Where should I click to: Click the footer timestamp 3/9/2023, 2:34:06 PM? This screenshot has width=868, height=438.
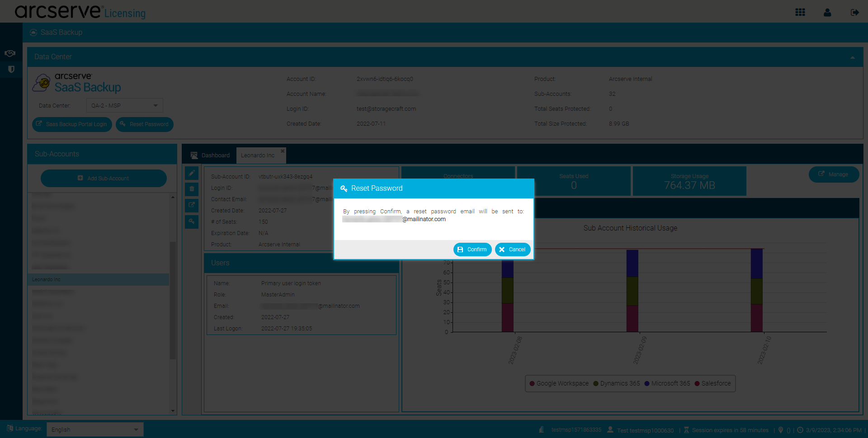(834, 430)
